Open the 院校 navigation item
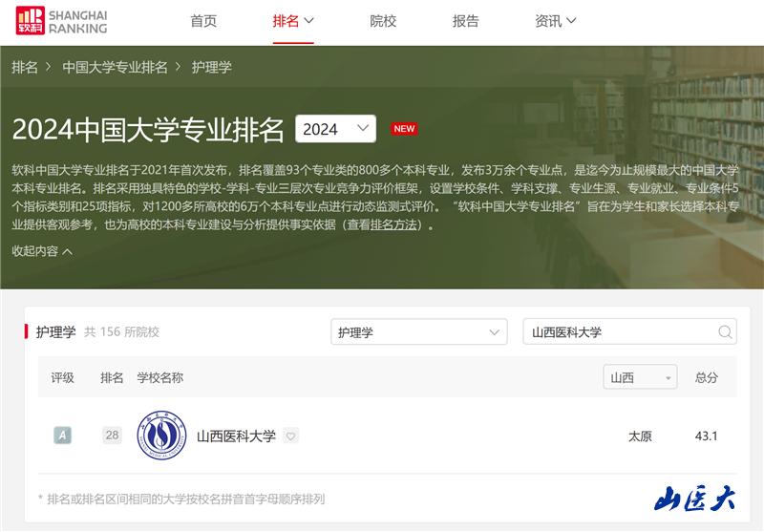This screenshot has height=532, width=764. coord(383,21)
